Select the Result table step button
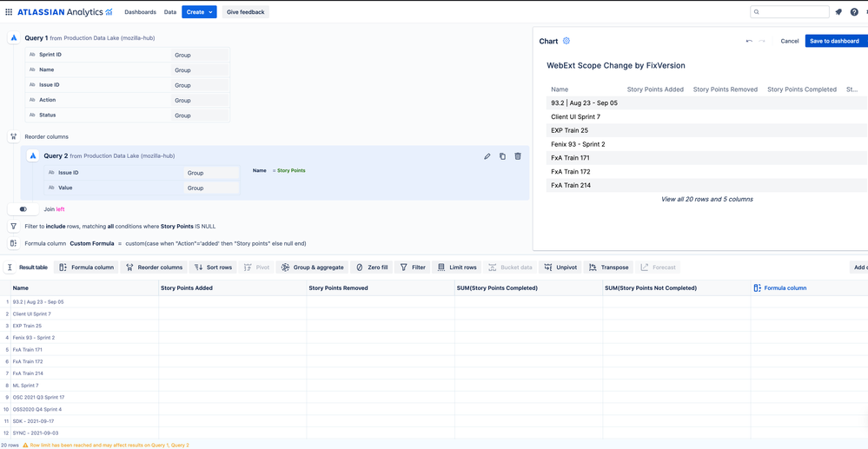Screen dimensions: 868x449 (28, 267)
